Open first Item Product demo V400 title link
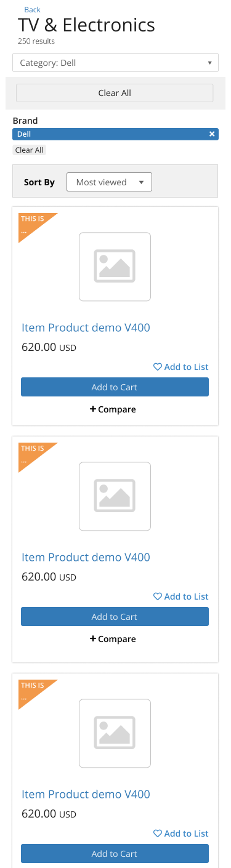231x868 pixels. tap(86, 328)
